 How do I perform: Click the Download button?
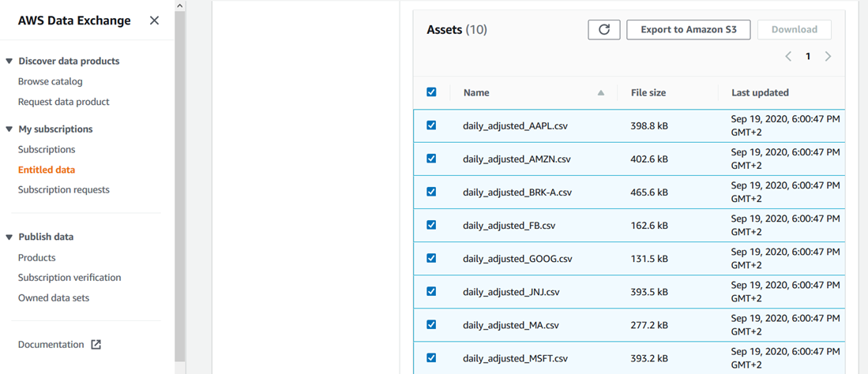pos(795,30)
